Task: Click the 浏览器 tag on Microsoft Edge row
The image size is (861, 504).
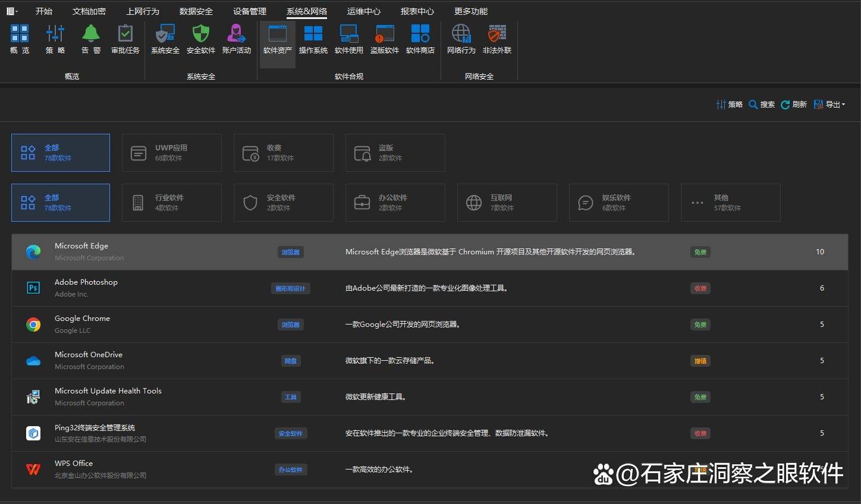Action: coord(291,252)
